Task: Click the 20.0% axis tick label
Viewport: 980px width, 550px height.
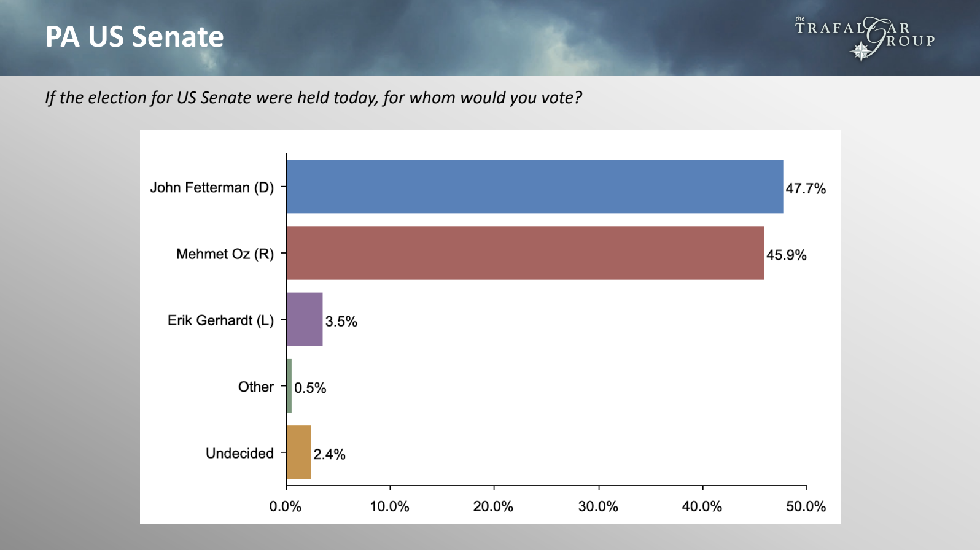Action: click(493, 506)
